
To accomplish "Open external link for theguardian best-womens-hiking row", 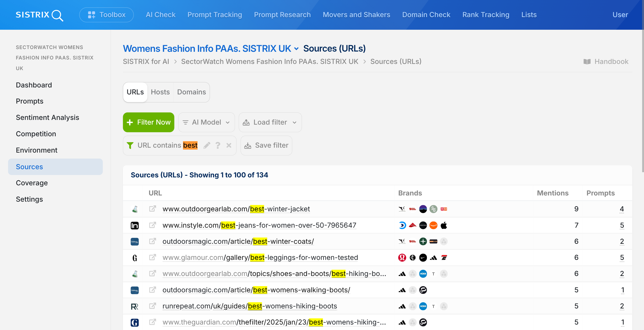I will [x=153, y=322].
